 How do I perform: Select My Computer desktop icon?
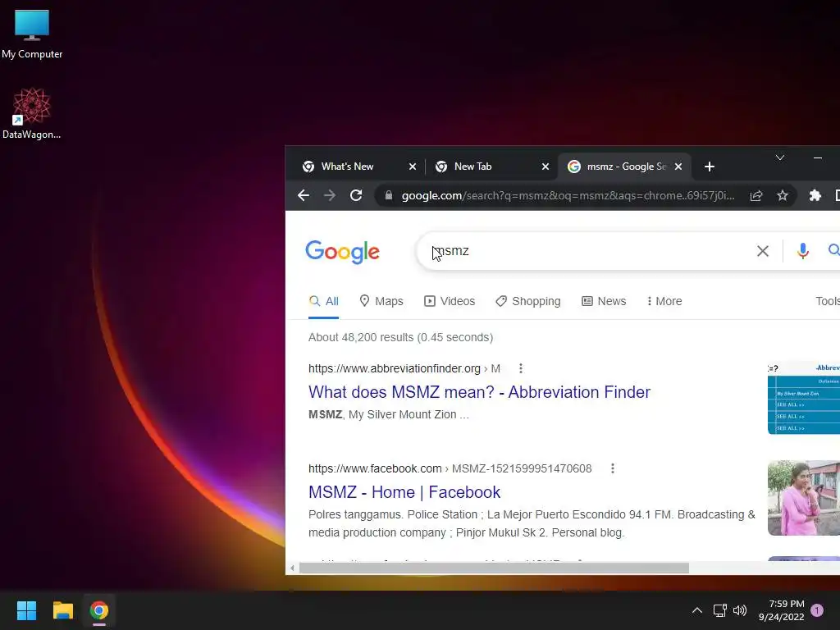[x=32, y=34]
